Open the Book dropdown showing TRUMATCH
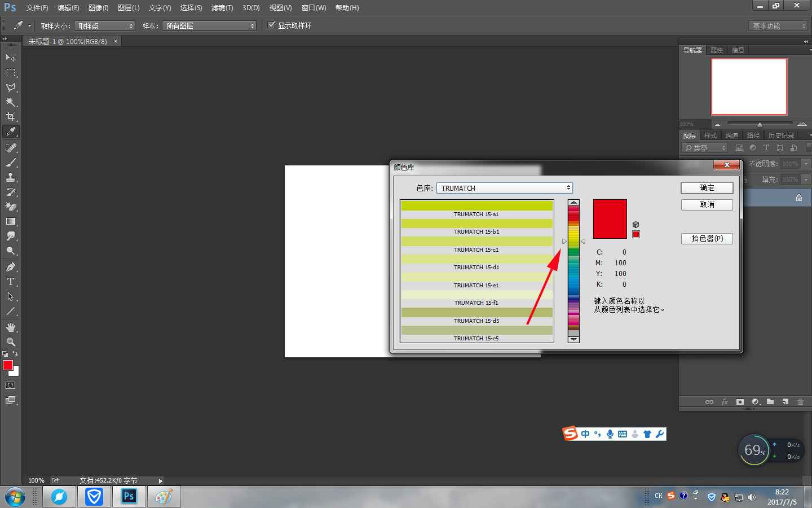This screenshot has height=508, width=812. click(505, 188)
